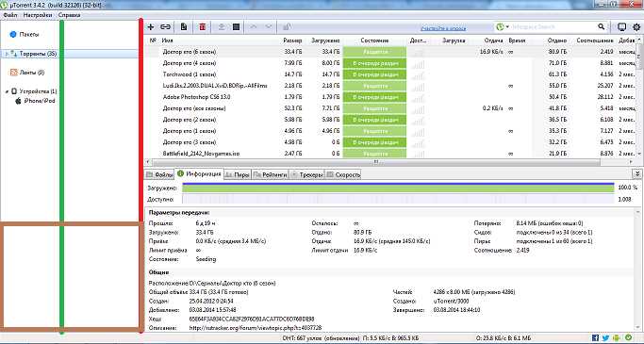Sort by the Состояние column header

tap(374, 41)
